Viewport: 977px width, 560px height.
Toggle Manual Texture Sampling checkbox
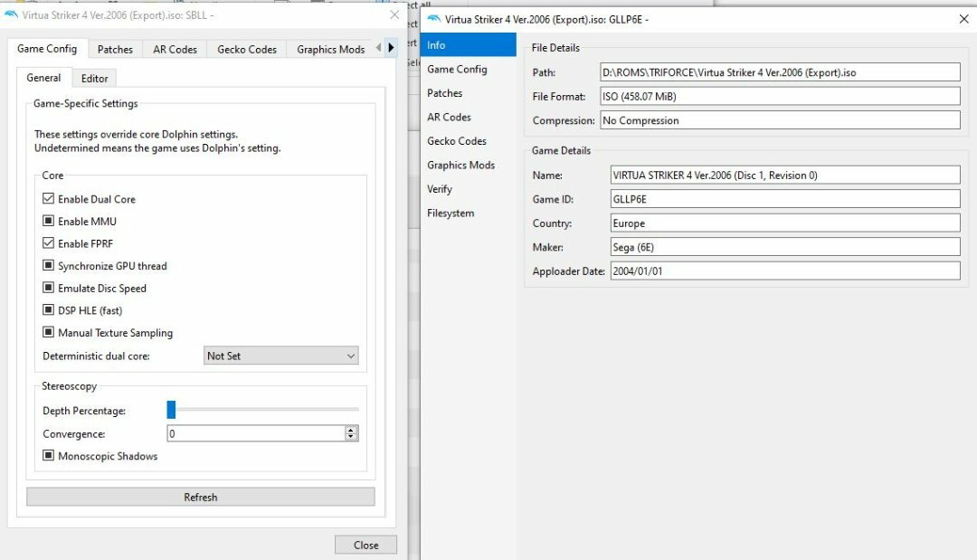point(48,332)
